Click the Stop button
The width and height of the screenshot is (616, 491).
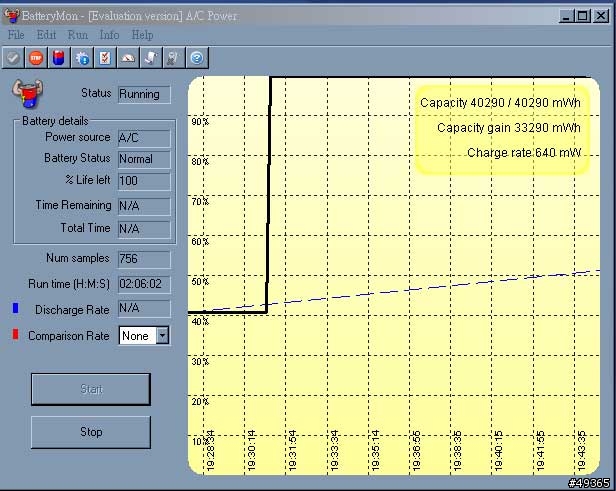click(91, 432)
